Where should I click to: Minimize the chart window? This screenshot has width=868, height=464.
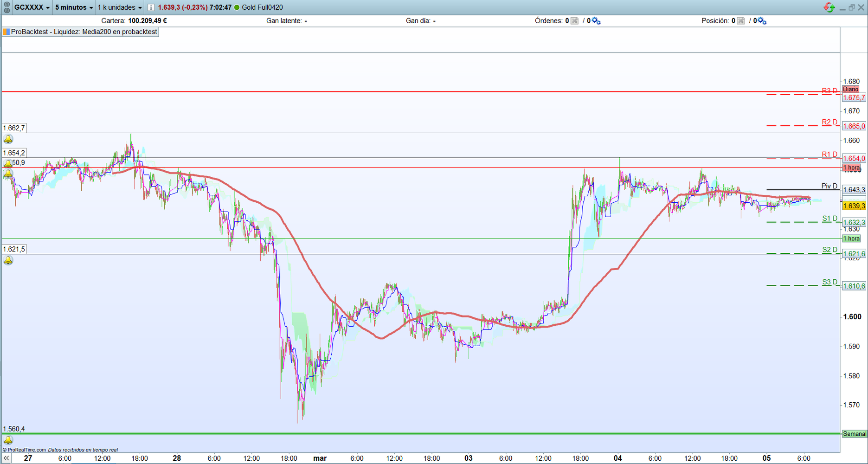(x=842, y=8)
